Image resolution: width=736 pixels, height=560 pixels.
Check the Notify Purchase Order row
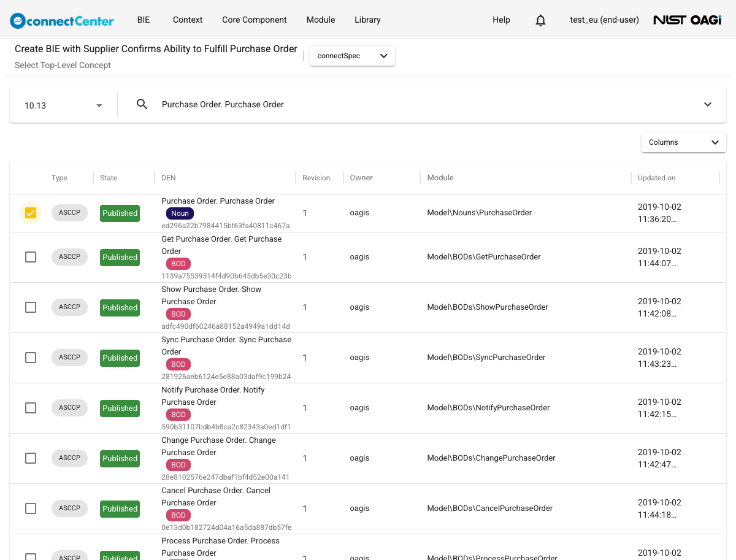31,408
